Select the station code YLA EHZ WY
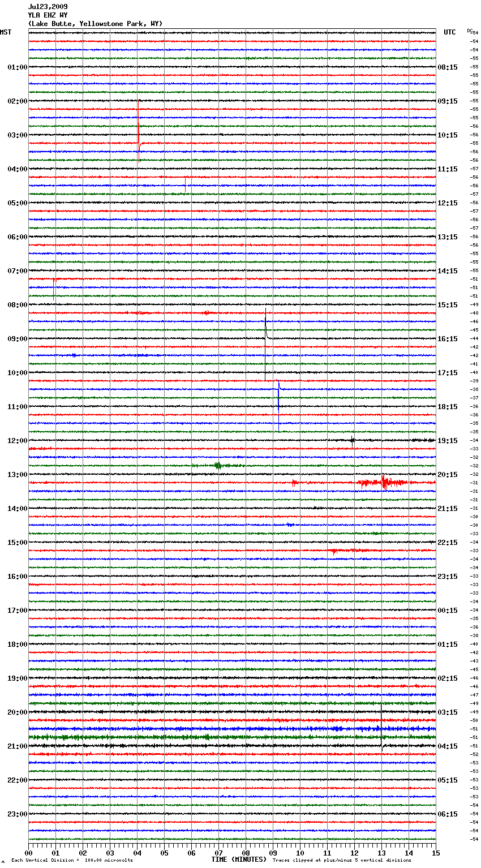 (48, 15)
